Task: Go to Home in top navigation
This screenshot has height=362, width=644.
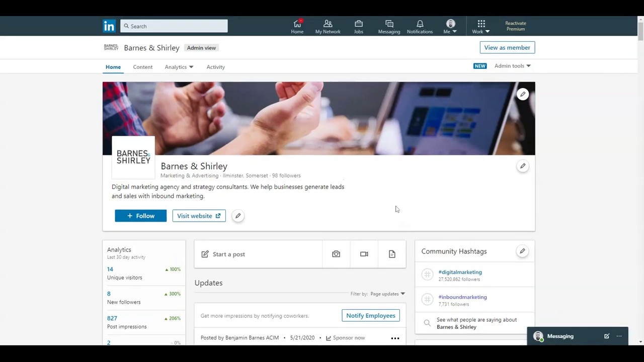Action: [x=297, y=27]
